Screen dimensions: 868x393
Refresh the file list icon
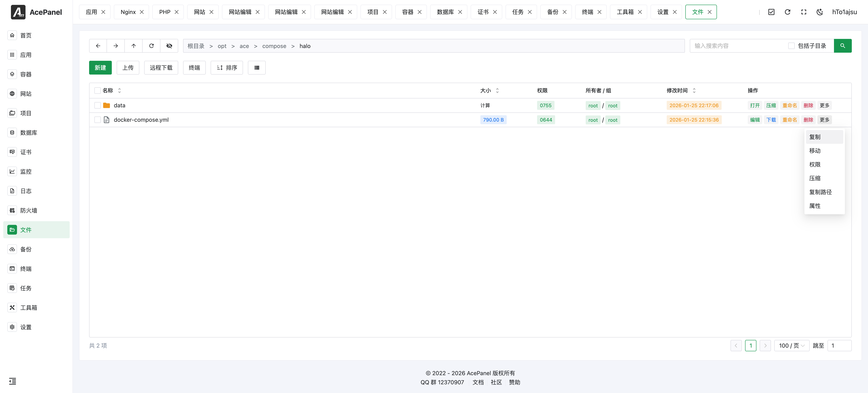click(151, 46)
